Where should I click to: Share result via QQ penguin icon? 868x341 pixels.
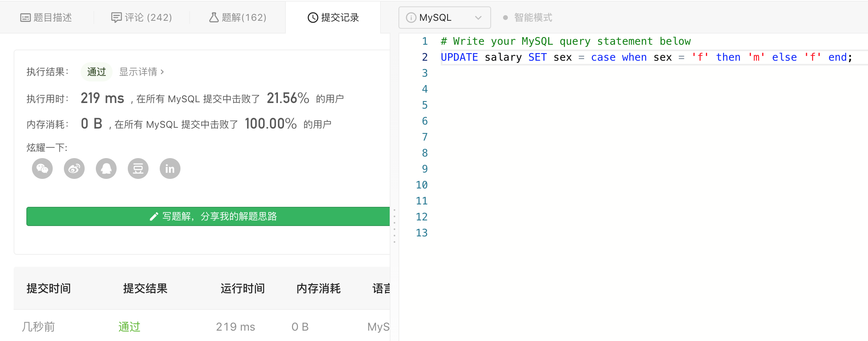[106, 169]
